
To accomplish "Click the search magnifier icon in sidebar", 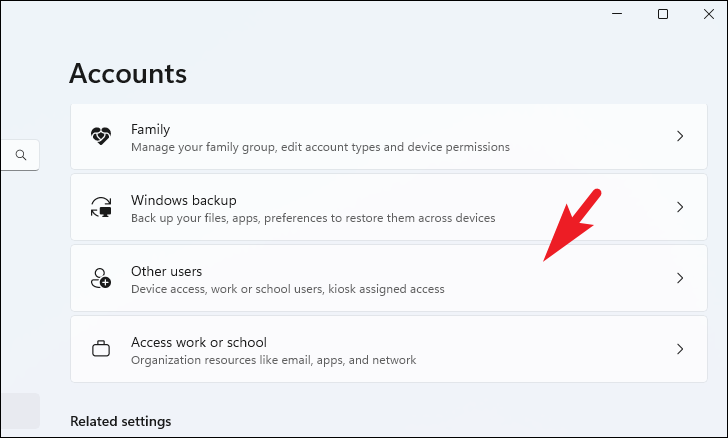I will (x=21, y=155).
